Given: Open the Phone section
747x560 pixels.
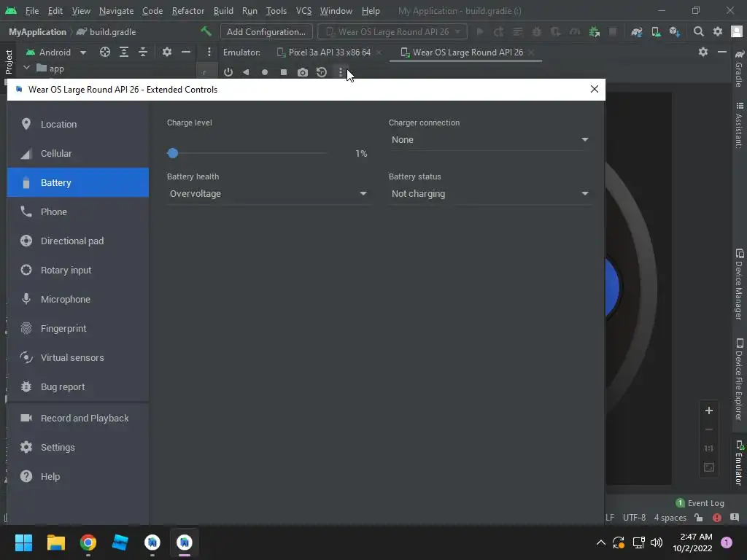Looking at the screenshot, I should 77,212.
